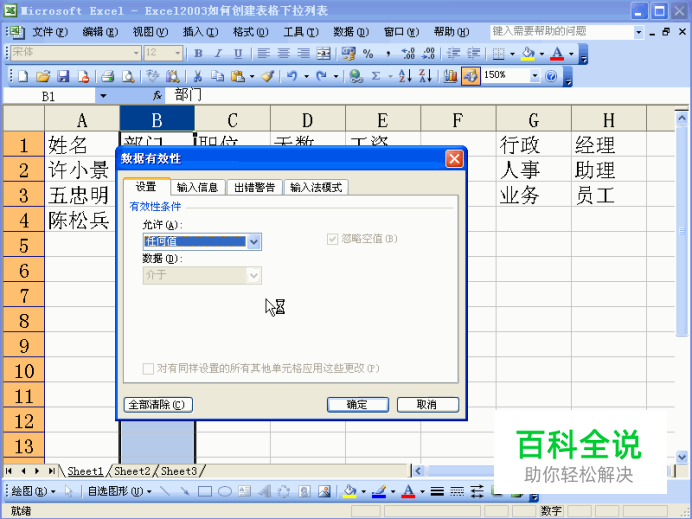Click the 取消 button

428,405
